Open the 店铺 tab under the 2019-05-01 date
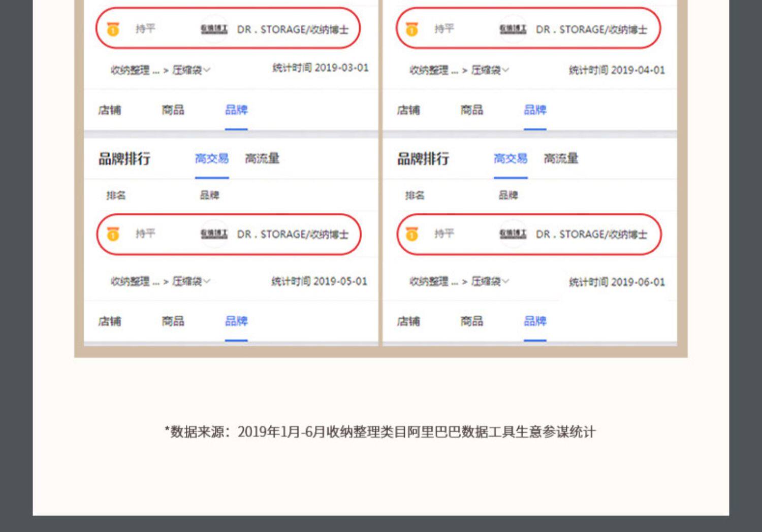 110,321
